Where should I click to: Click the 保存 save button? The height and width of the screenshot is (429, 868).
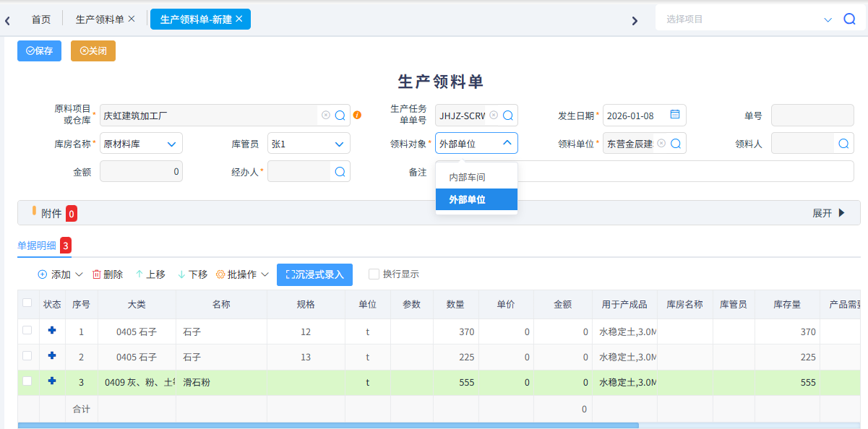pos(39,51)
